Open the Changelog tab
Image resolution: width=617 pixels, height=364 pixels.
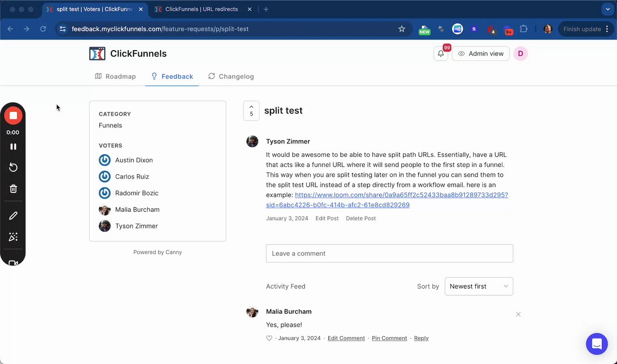(x=231, y=76)
